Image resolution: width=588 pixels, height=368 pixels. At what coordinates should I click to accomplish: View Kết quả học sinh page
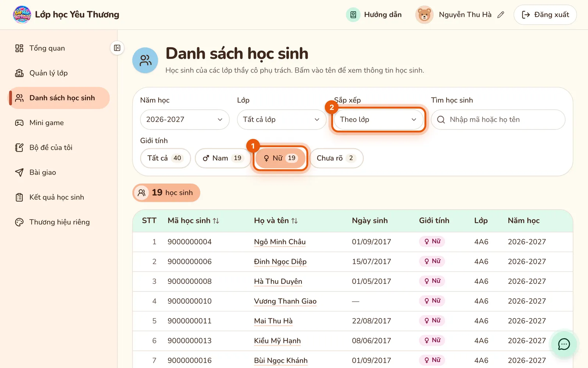59,197
